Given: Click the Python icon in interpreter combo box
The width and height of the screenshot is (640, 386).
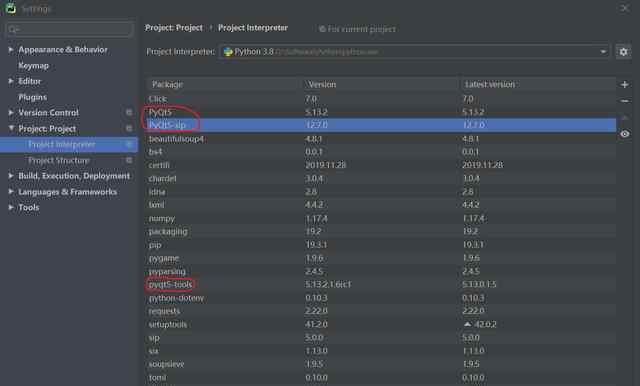Looking at the screenshot, I should pyautogui.click(x=228, y=52).
